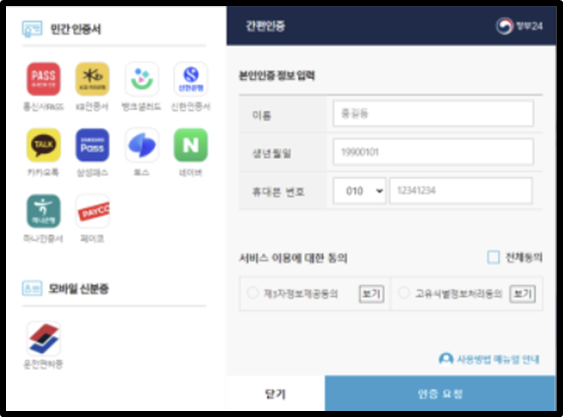Check the 전체동의 checkbox
Screen dimensions: 563x417
(493, 257)
